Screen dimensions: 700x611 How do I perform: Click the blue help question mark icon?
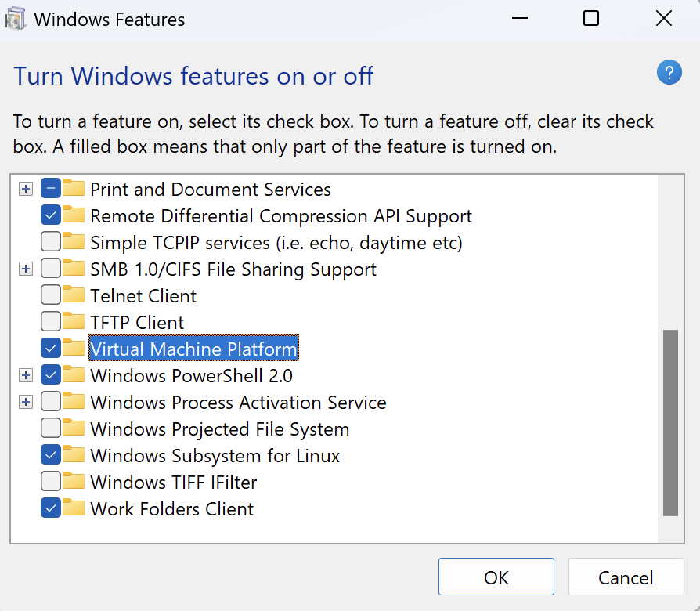tap(668, 74)
